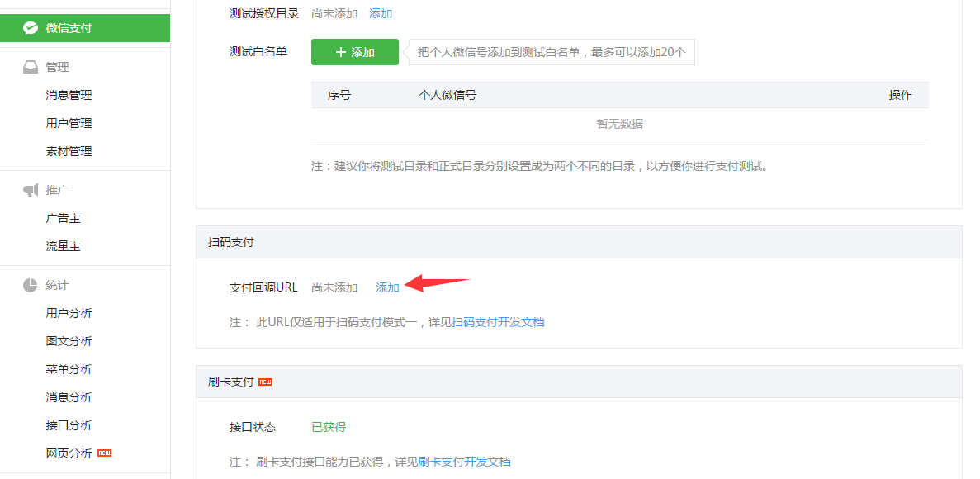Image resolution: width=980 pixels, height=479 pixels.
Task: Click the NEW badge beside 网页分析
Action: click(104, 453)
